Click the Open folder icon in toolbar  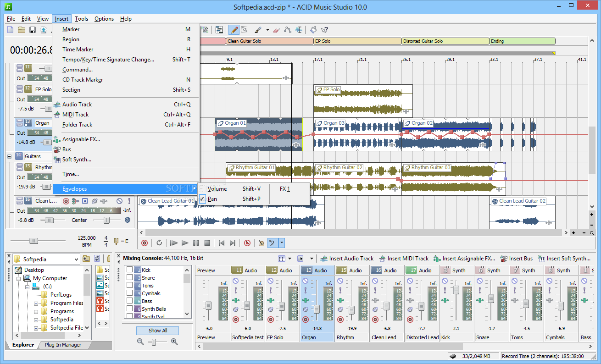[22, 30]
